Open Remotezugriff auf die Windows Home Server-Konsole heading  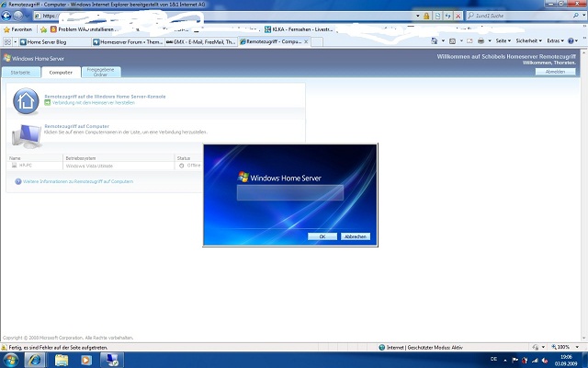105,97
